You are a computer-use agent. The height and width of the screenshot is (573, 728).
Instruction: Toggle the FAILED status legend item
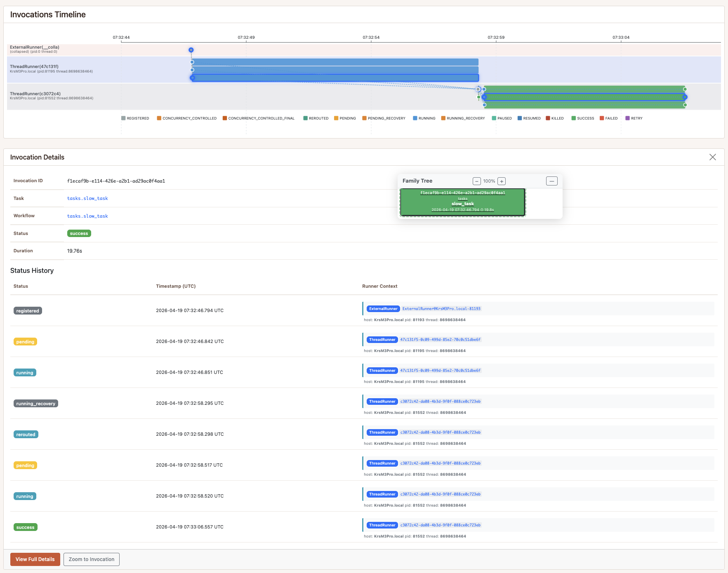click(x=608, y=118)
